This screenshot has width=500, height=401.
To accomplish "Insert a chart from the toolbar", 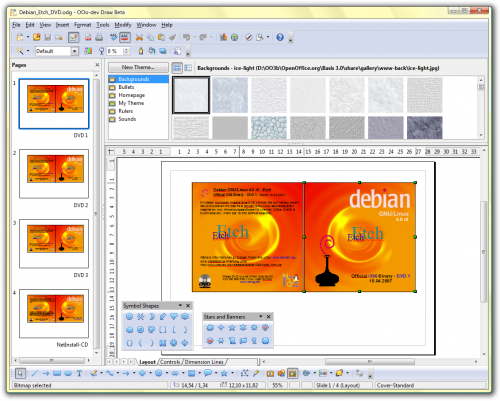I will [x=223, y=37].
